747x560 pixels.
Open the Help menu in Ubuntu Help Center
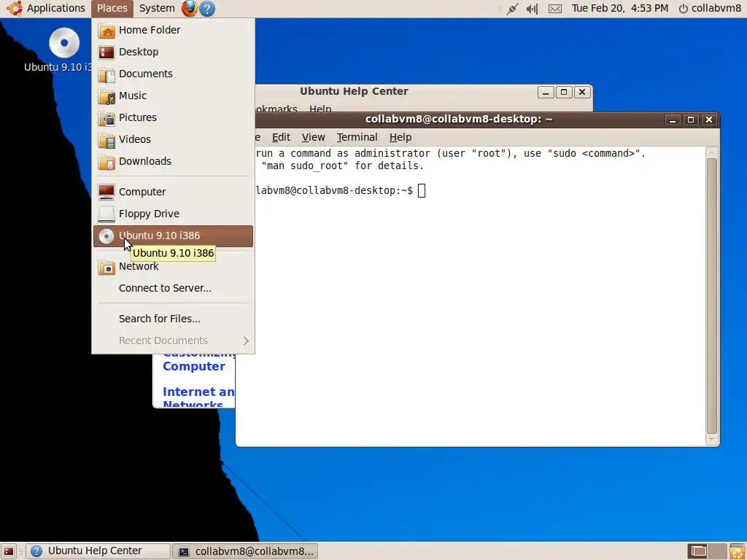tap(320, 109)
